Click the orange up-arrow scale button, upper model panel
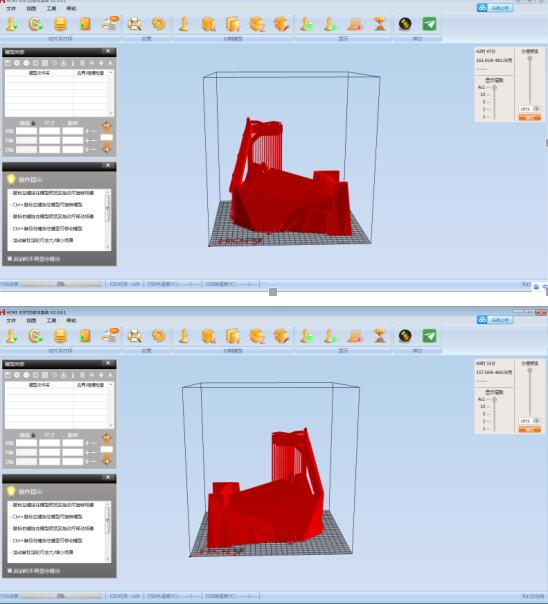This screenshot has width=548, height=604. (x=107, y=126)
